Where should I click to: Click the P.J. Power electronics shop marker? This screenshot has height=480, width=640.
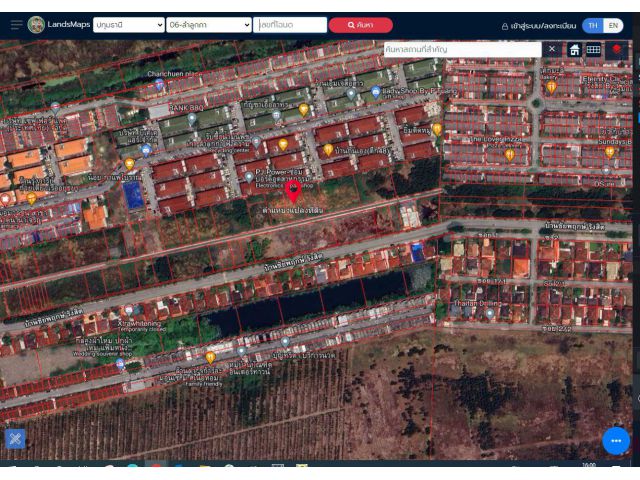249,177
